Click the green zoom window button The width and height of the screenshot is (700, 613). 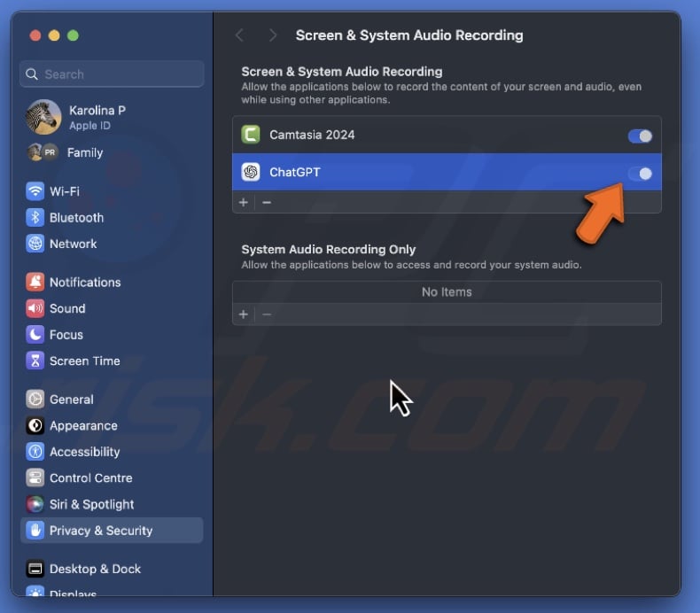[x=73, y=35]
